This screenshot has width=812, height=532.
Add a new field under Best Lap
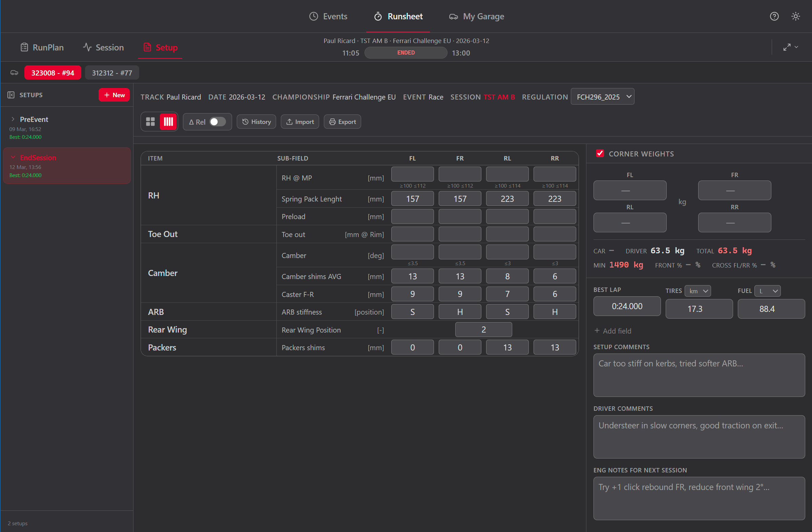612,331
